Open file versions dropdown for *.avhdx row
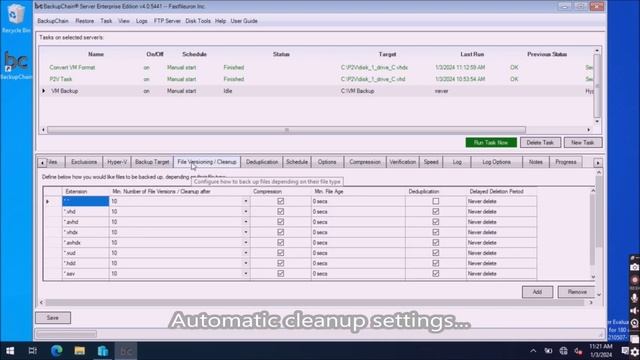640x360 pixels. click(246, 242)
